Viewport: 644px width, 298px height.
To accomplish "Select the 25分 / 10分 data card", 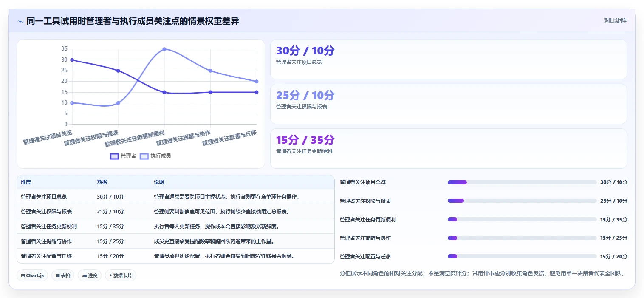I will click(x=449, y=104).
